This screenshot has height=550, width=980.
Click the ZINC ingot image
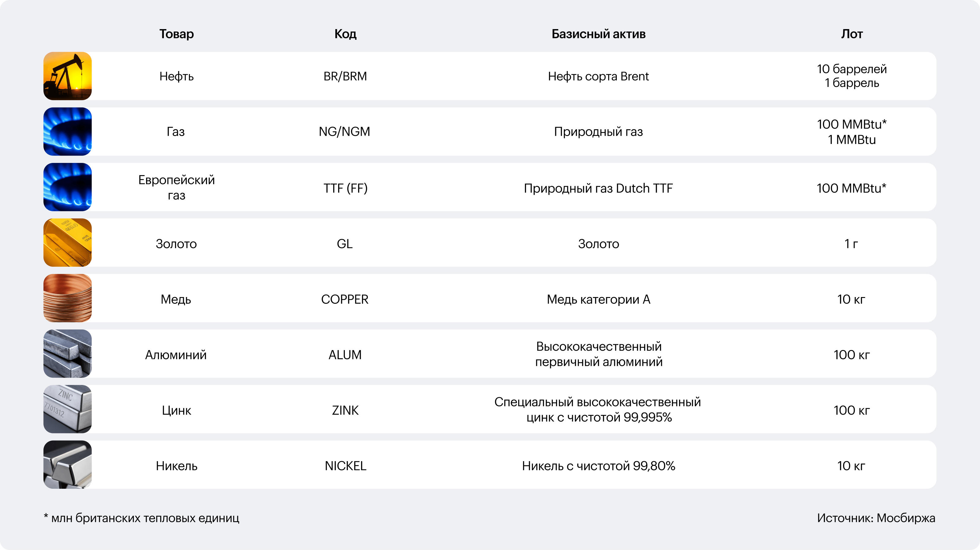click(x=67, y=409)
